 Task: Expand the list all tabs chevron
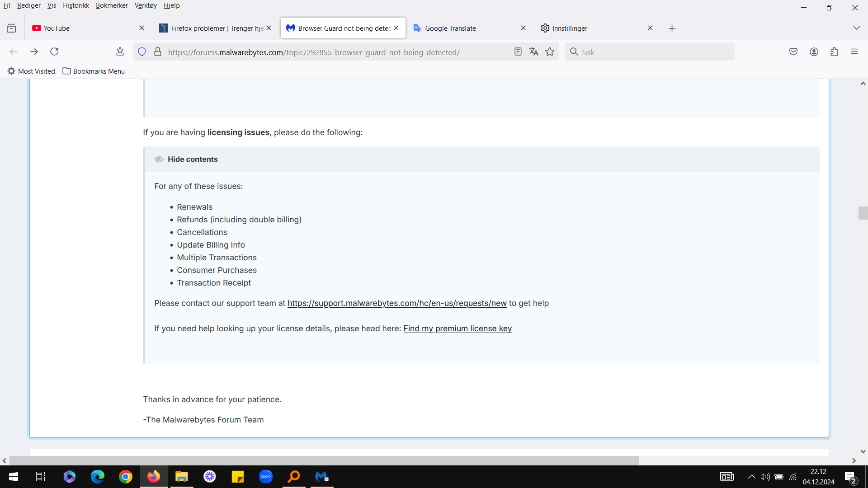(x=856, y=28)
